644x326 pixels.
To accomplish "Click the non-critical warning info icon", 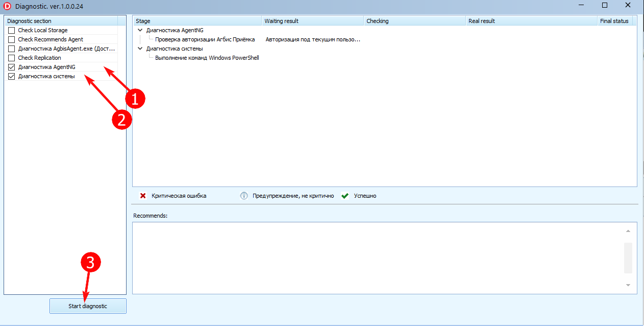I will tap(244, 196).
